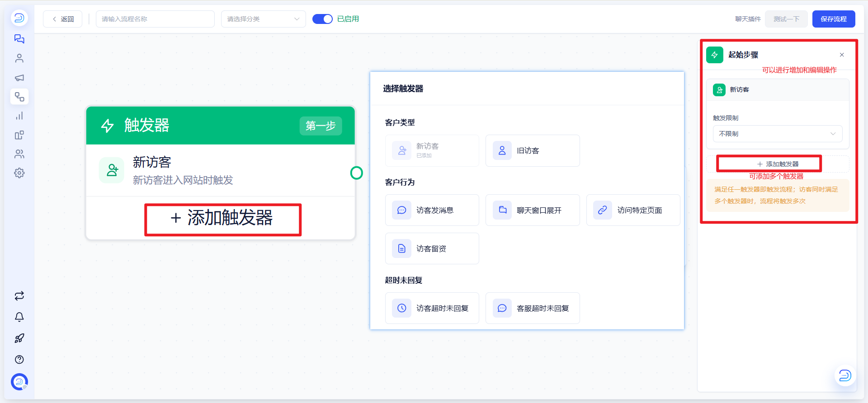Open the team members sidebar icon
Viewport: 868px width, 403px height.
[19, 154]
